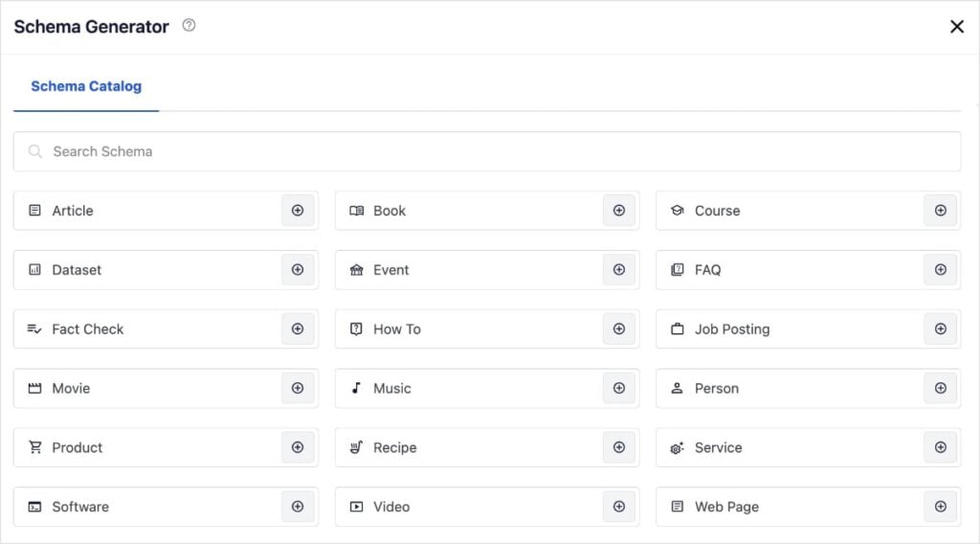The height and width of the screenshot is (544, 980).
Task: Click the gear icon beside Service
Action: [x=678, y=447]
